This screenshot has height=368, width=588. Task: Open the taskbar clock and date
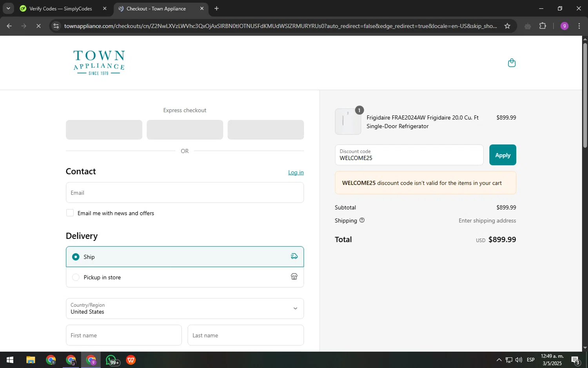click(x=552, y=360)
